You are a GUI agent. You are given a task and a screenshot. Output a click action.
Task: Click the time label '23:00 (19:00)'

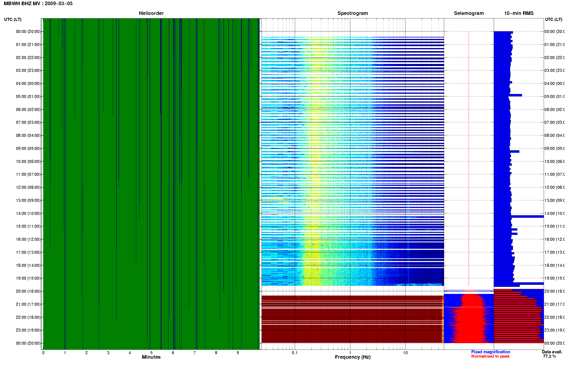coord(28,330)
